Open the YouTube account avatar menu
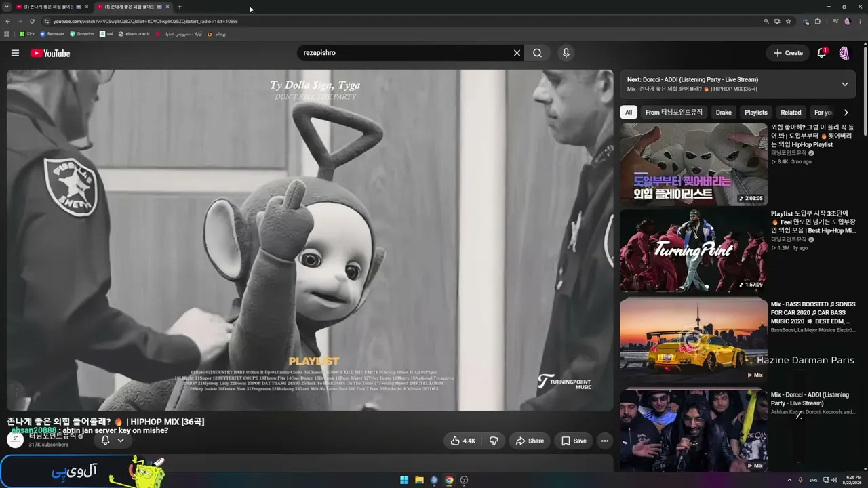The width and height of the screenshot is (868, 488). tap(844, 53)
